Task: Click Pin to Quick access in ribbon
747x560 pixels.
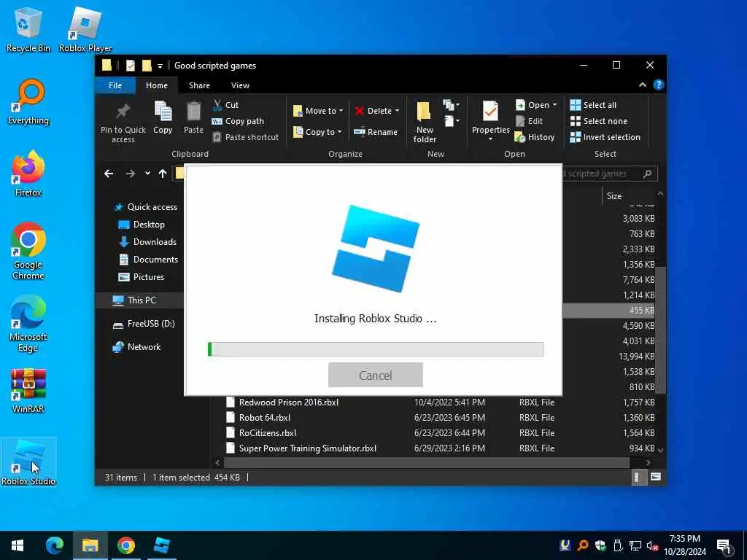Action: [123, 122]
